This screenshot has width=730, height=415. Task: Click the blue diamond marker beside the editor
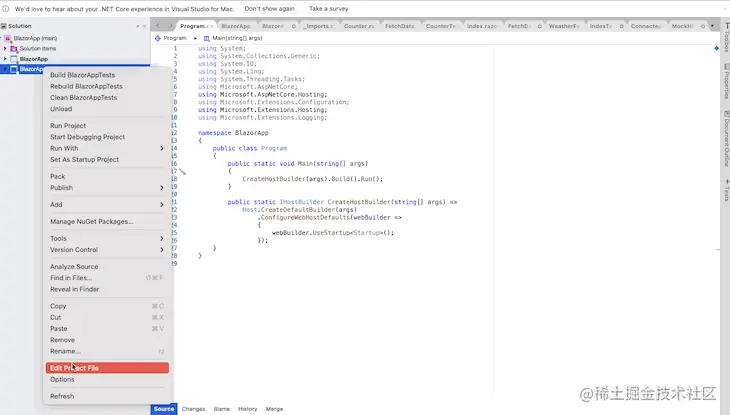[x=716, y=48]
